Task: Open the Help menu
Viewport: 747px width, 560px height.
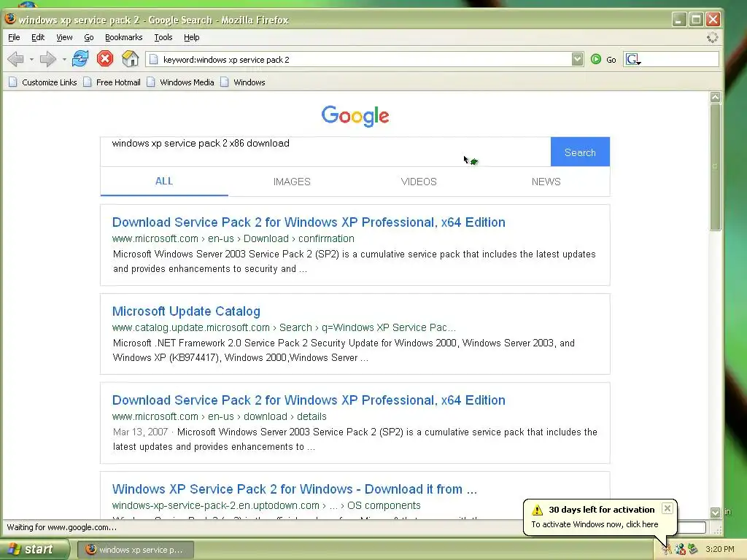Action: tap(192, 37)
